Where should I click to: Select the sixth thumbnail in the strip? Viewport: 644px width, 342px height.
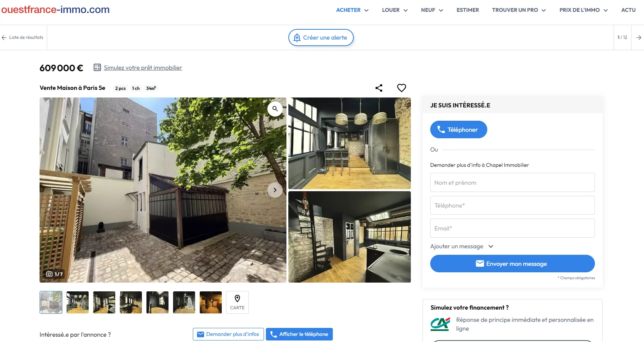point(184,302)
